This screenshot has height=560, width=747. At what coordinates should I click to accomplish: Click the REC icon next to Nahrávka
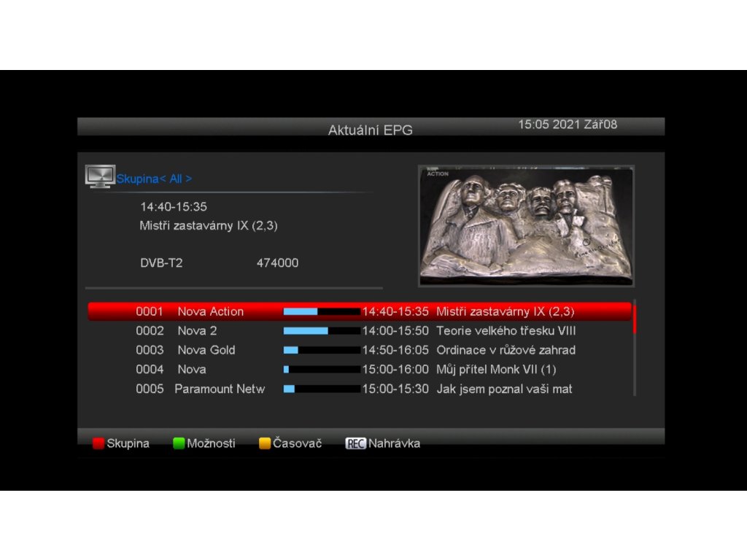tap(355, 443)
